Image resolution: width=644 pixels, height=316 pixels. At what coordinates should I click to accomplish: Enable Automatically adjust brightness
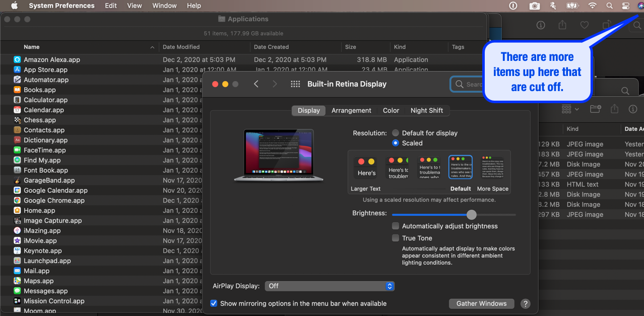pos(396,226)
